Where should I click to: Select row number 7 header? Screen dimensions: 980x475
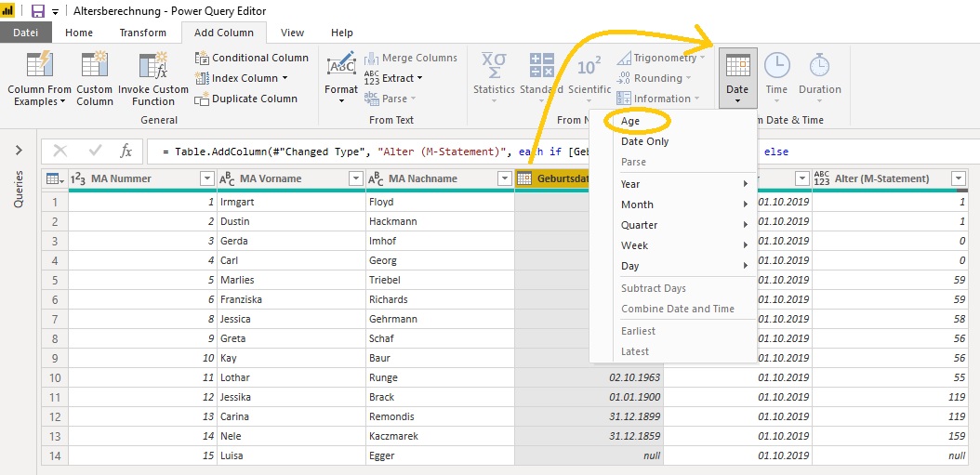pyautogui.click(x=55, y=319)
